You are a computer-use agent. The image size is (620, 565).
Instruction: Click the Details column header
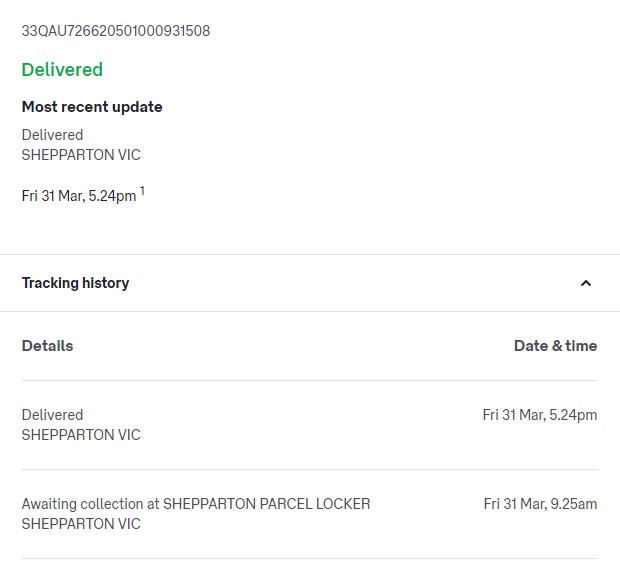coord(47,346)
